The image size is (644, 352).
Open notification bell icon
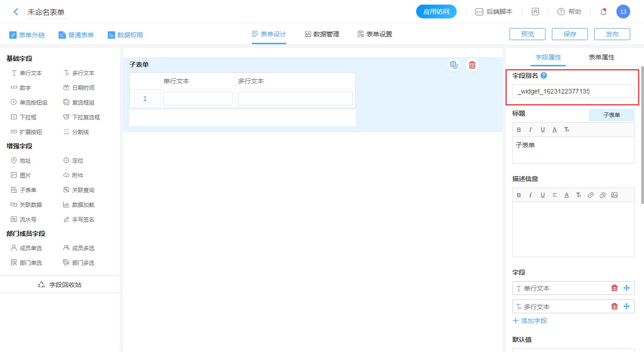(603, 12)
